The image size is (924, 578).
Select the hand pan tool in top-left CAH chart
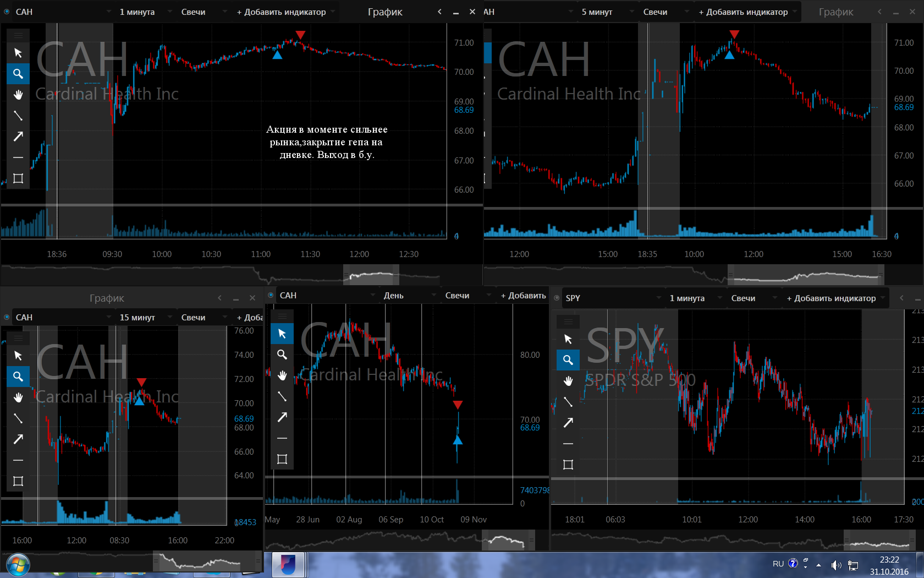coord(18,95)
